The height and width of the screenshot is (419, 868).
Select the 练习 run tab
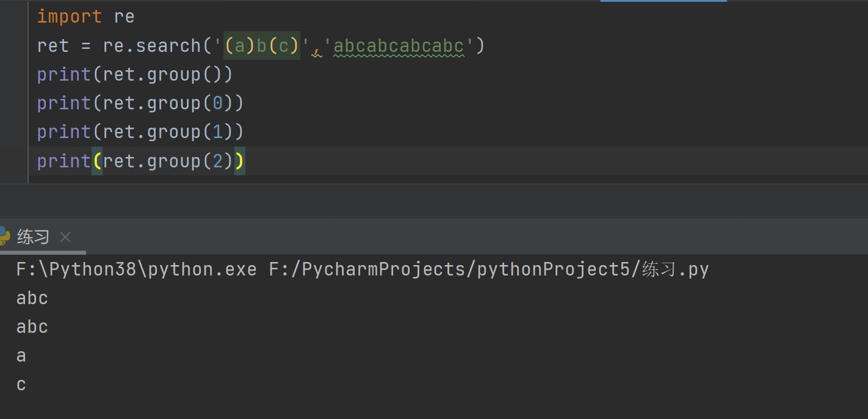coord(33,237)
